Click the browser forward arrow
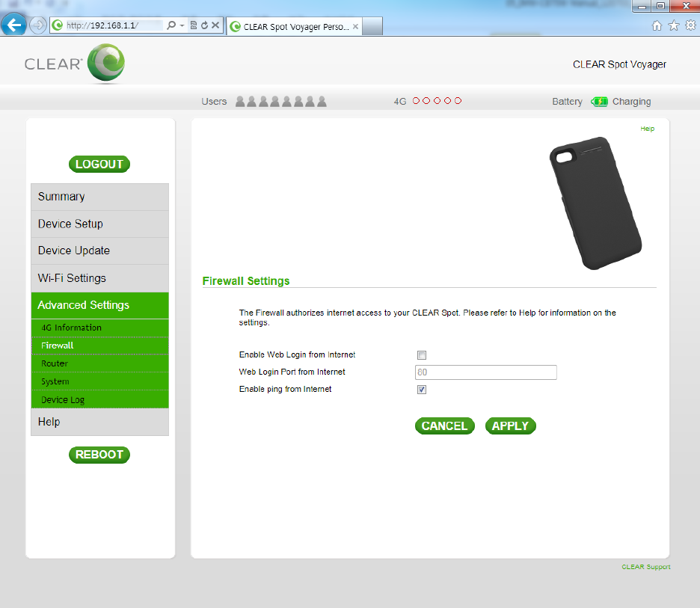 tap(38, 25)
